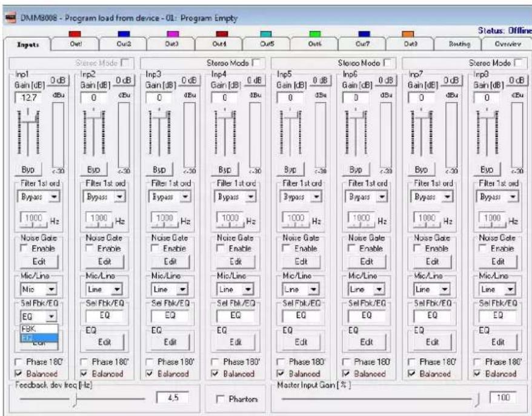Click the Feedback dev freq value field showing 4,5
Screen dimensions: 532x416
click(x=173, y=397)
